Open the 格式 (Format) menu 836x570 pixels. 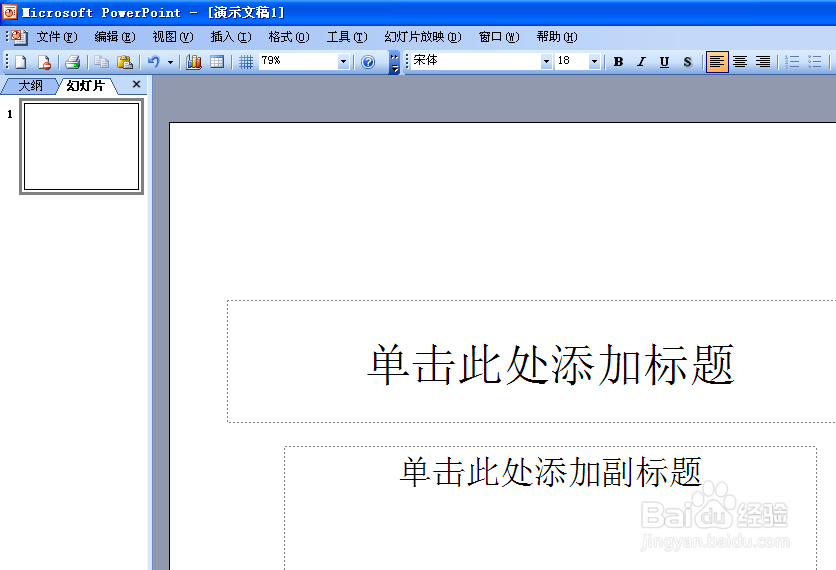pos(289,37)
